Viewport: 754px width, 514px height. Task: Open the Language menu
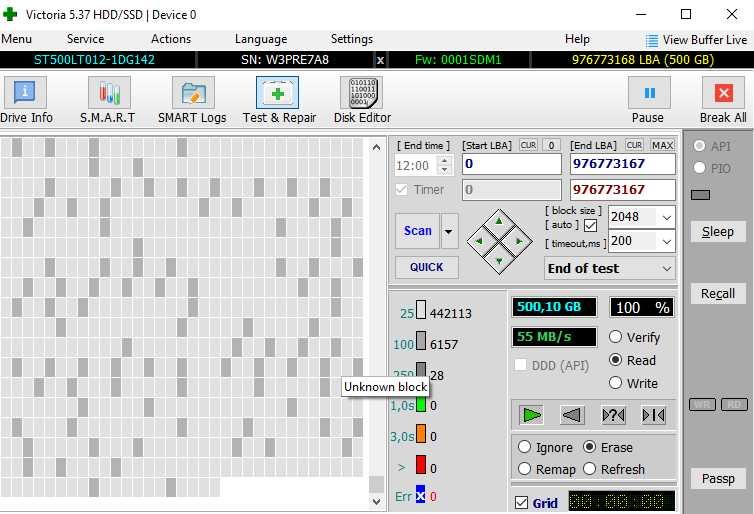pos(261,39)
